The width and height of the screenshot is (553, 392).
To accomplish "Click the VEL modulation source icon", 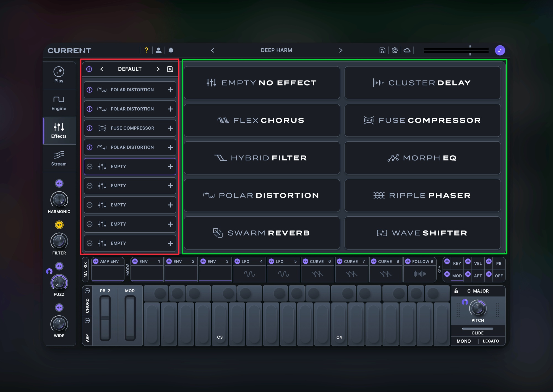I will [x=468, y=261].
